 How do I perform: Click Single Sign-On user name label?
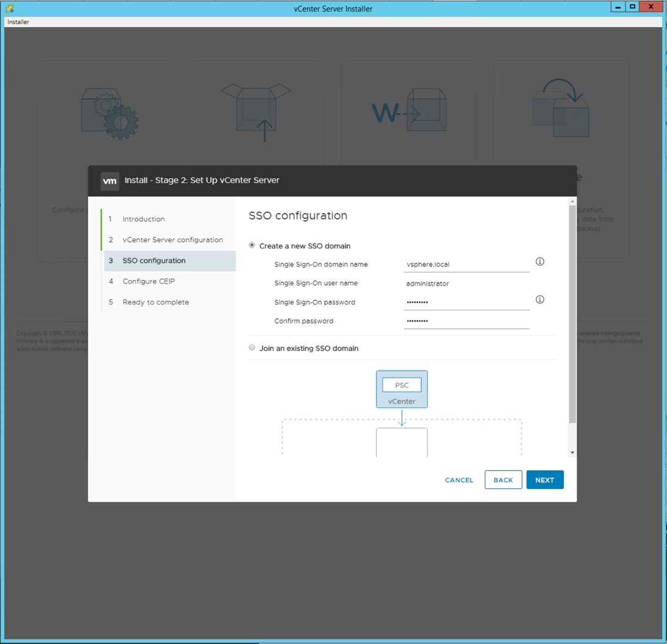tap(316, 283)
